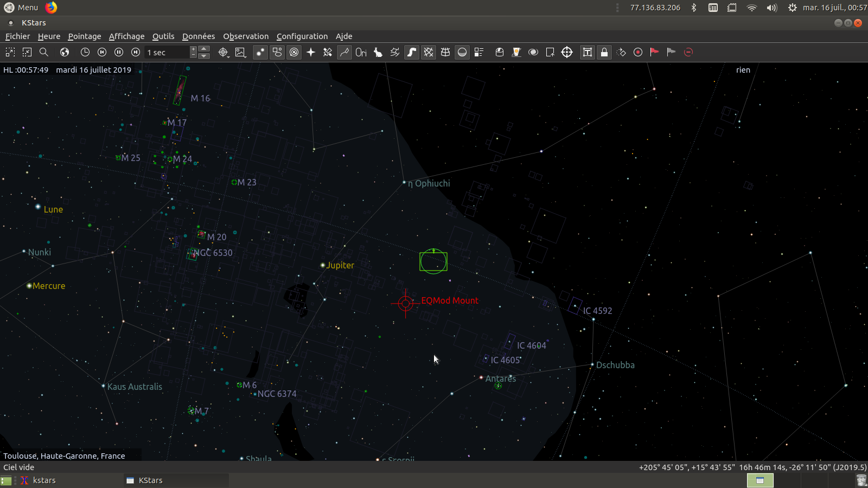Screen dimensions: 868x488
Task: Pause the simulation clock
Action: pos(119,52)
